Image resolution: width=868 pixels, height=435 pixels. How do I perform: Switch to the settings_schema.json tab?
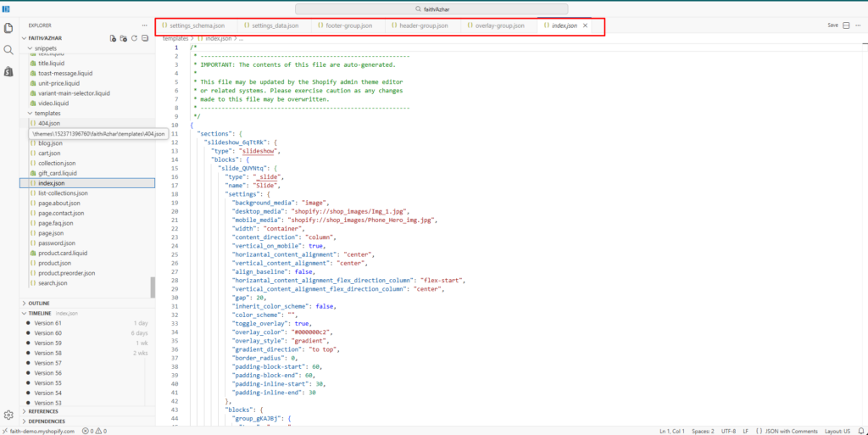pos(192,25)
